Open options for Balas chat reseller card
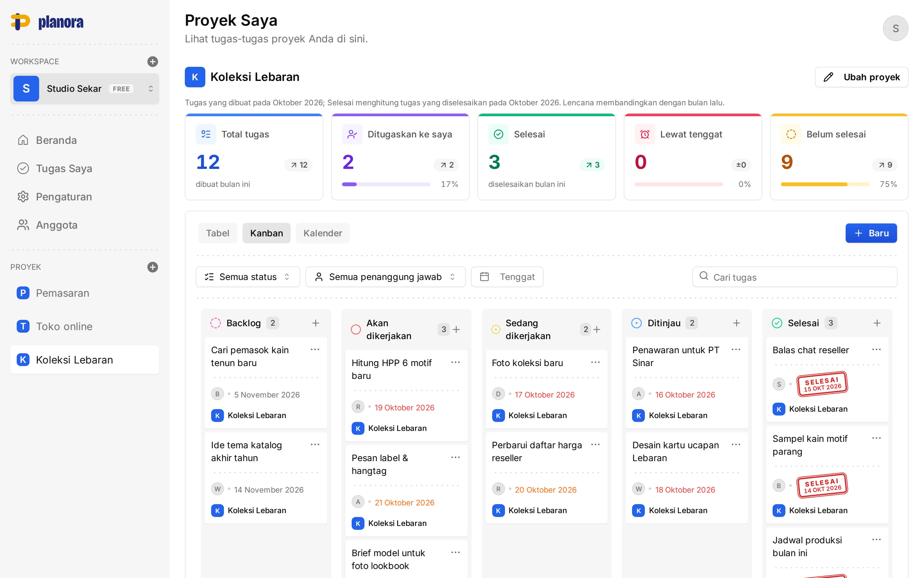Viewport: 924px width, 578px height. click(876, 349)
